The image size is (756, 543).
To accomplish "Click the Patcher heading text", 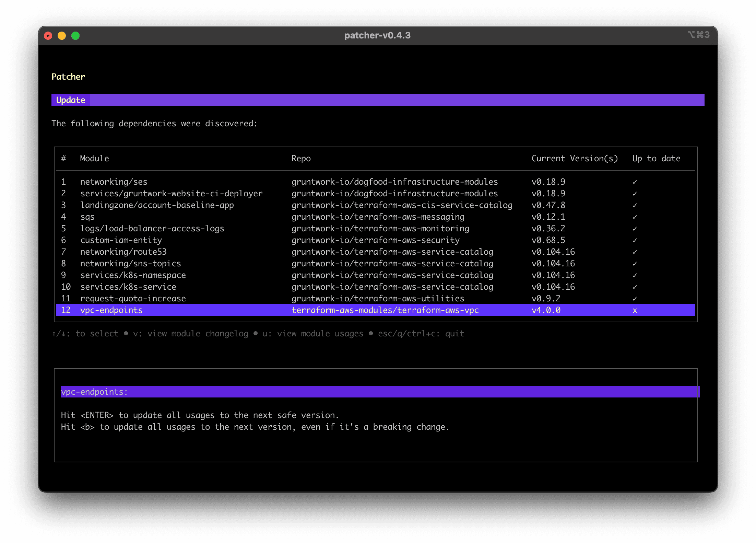I will coord(68,77).
